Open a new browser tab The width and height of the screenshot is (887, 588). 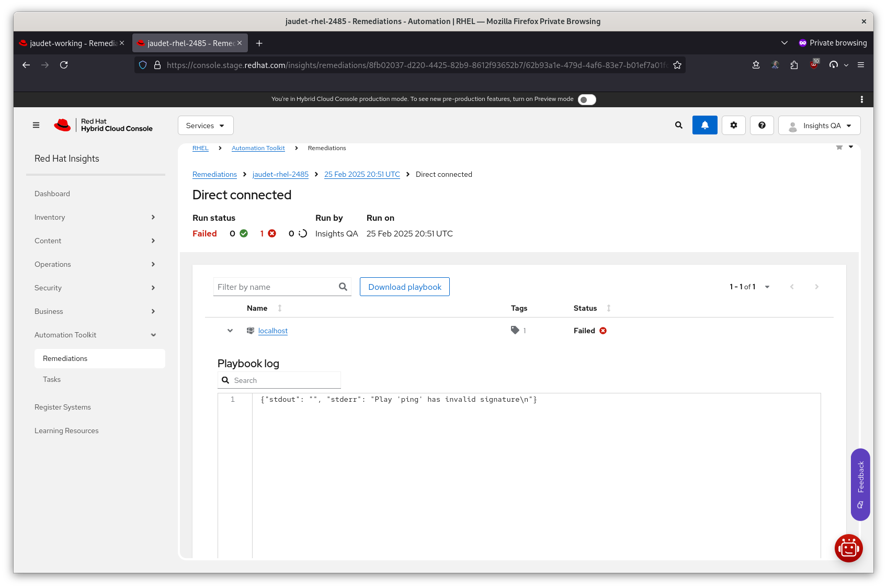coord(259,43)
